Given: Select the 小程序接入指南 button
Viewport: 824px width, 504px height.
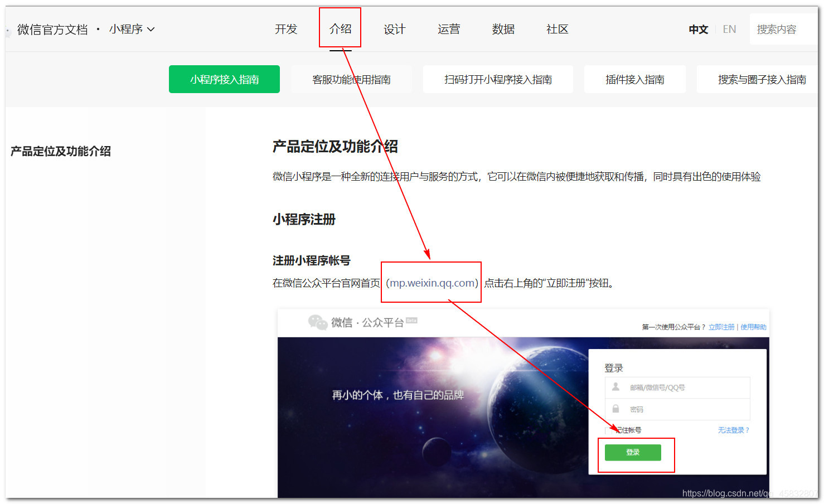Looking at the screenshot, I should coord(224,79).
